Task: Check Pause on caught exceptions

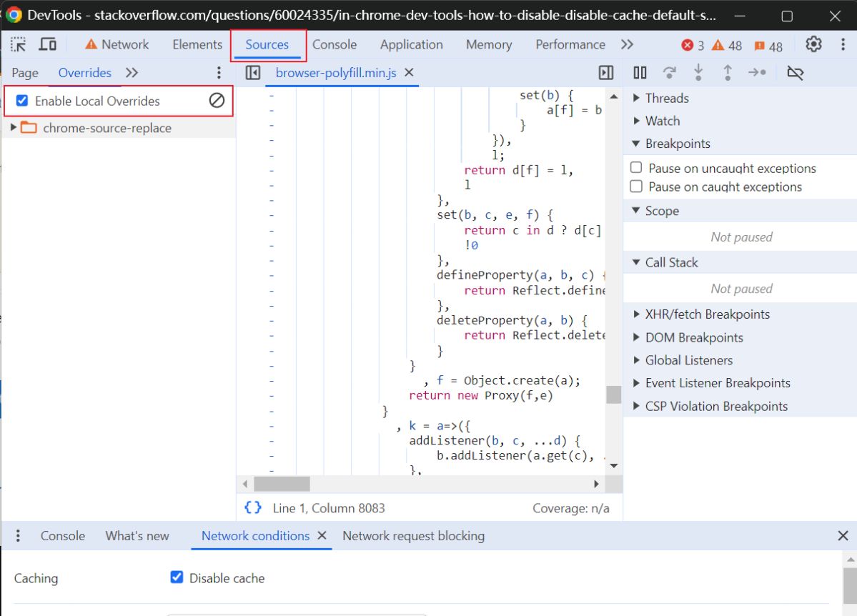Action: (x=636, y=187)
